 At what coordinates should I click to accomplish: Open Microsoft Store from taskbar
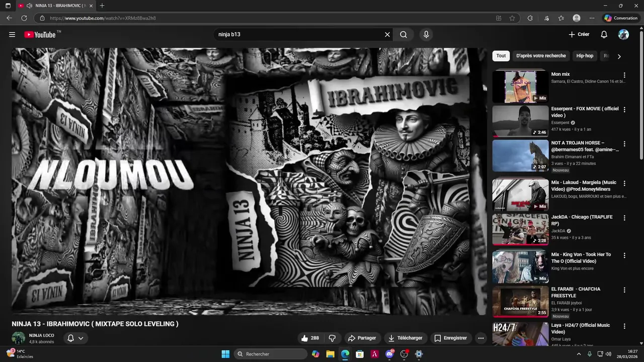coord(360,354)
